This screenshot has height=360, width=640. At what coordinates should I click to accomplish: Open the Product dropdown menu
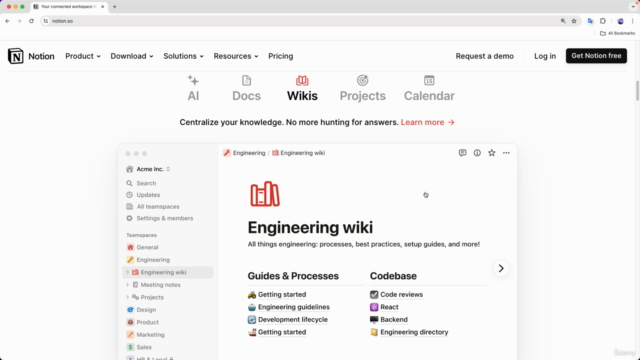83,56
